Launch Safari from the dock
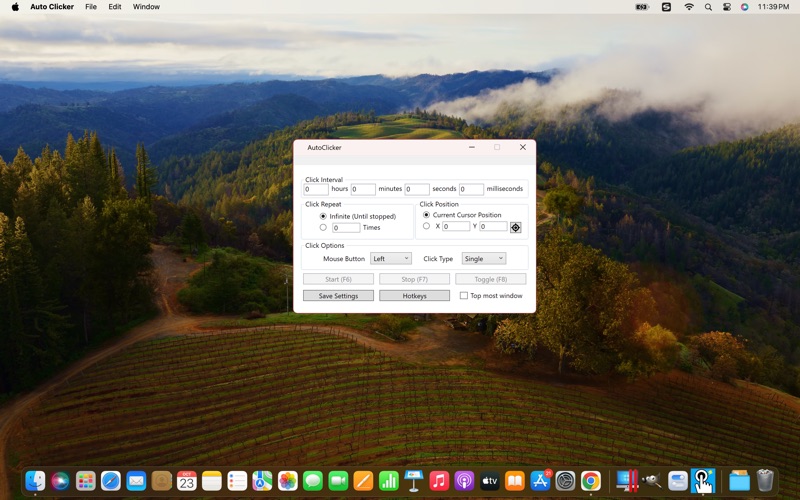Viewport: 800px width, 500px height. click(x=111, y=481)
